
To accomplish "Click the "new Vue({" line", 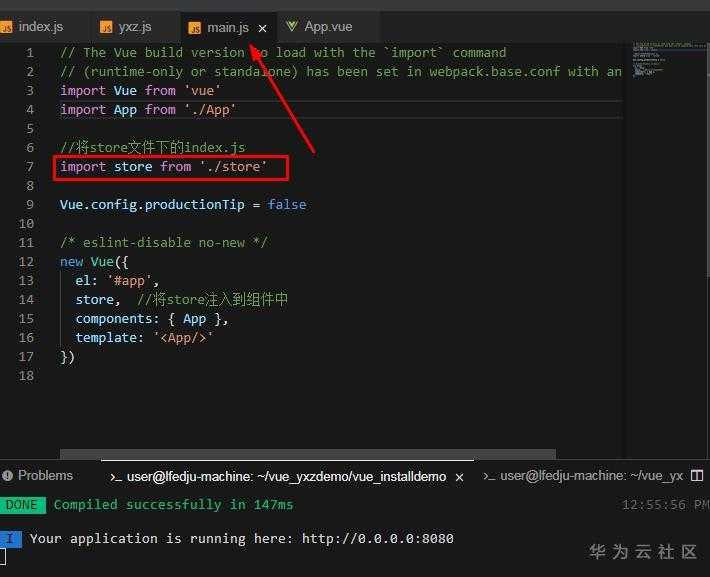I will click(94, 262).
